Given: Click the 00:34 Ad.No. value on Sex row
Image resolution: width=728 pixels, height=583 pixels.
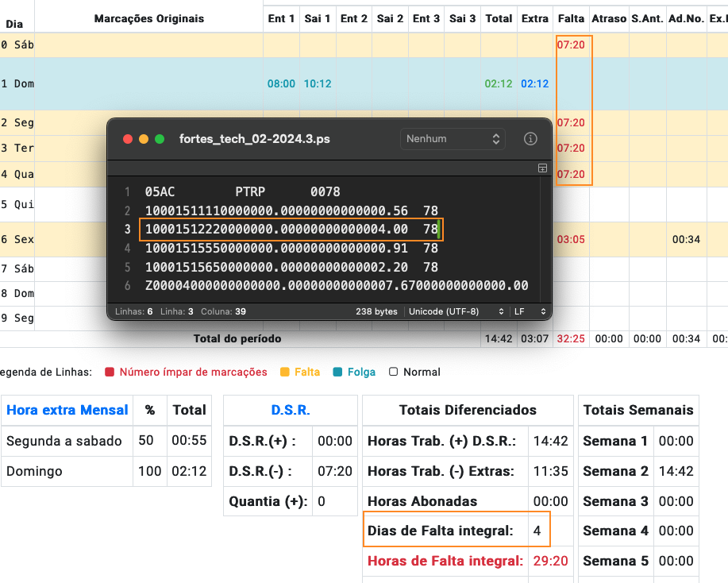Looking at the screenshot, I should pos(686,240).
